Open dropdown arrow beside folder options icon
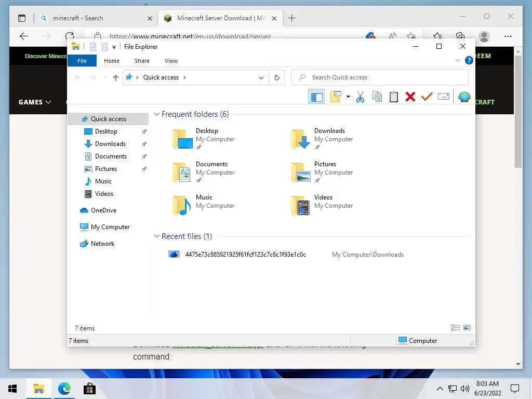Screen dimensions: 532x399 pyautogui.click(x=348, y=97)
